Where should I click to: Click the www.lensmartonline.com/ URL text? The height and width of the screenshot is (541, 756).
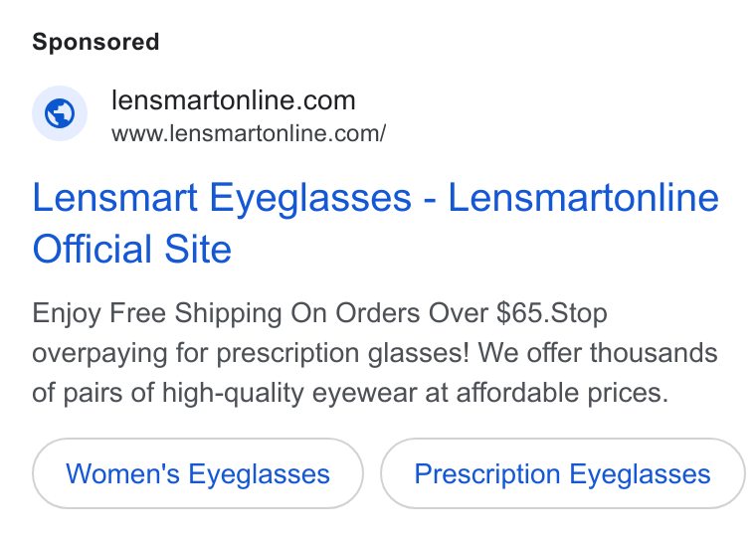(x=249, y=133)
